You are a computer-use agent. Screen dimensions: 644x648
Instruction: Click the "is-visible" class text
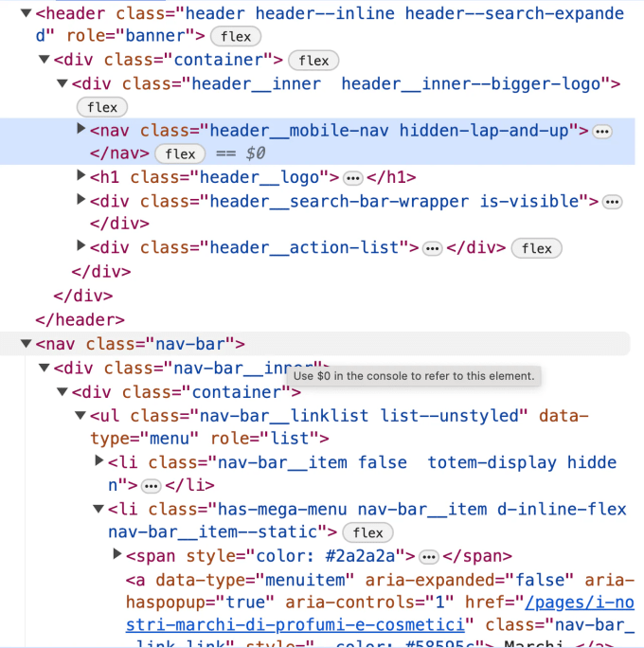pyautogui.click(x=528, y=201)
